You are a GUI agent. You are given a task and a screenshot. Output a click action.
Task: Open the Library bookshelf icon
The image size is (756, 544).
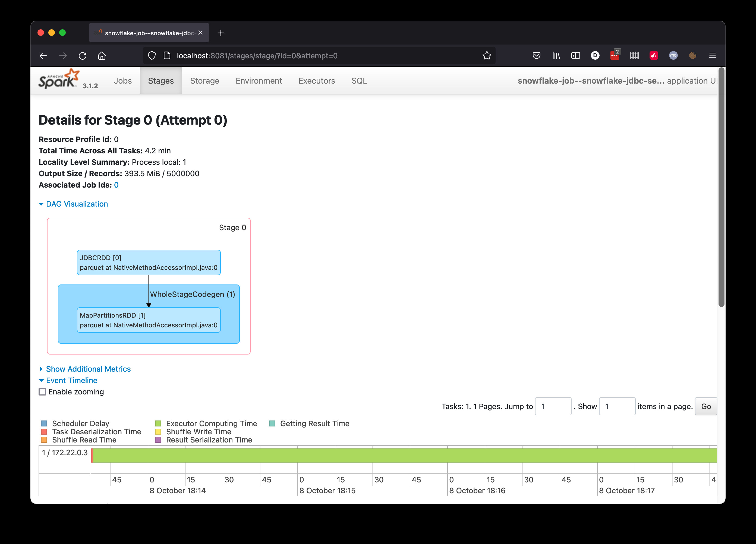pos(556,56)
